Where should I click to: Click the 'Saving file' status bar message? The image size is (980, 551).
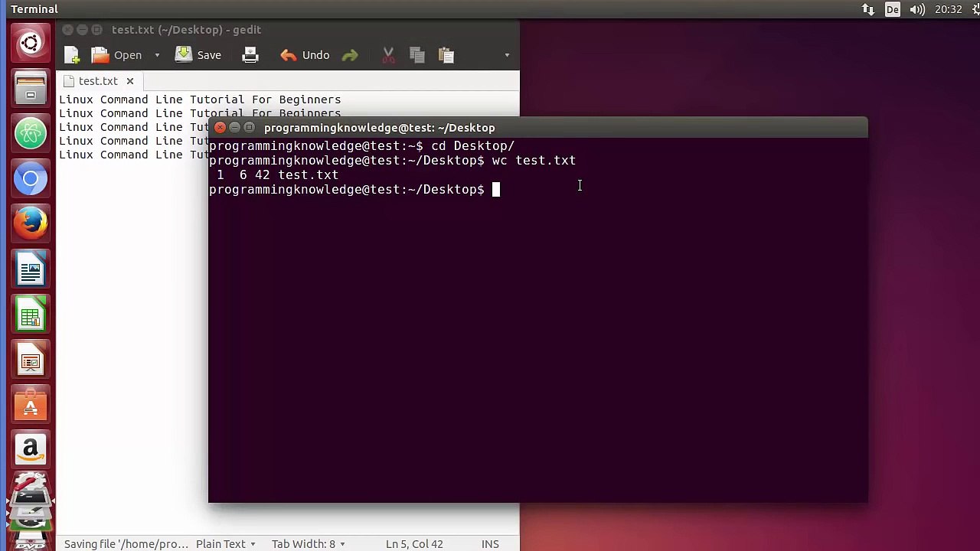[x=126, y=544]
